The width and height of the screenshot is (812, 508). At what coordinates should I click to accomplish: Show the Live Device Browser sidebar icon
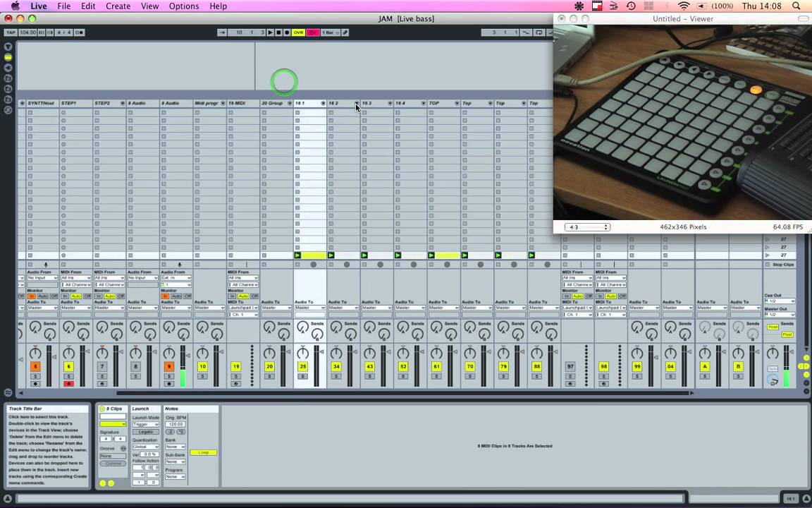tap(8, 57)
